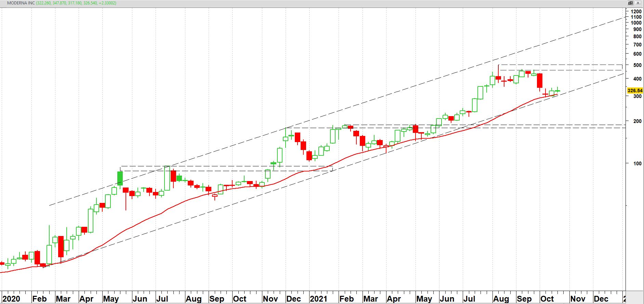Viewport: 644px width, 304px height.
Task: Click the 600 price axis label
Action: coord(637,54)
